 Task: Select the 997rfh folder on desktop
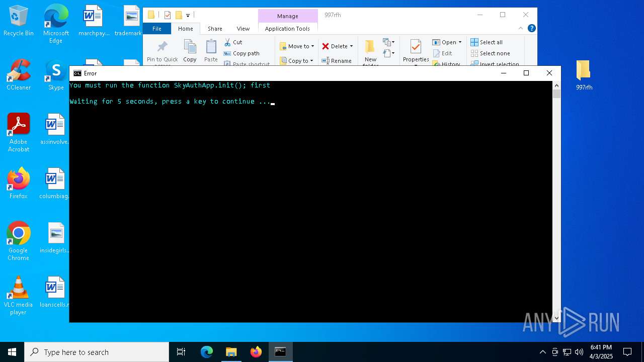(x=584, y=75)
